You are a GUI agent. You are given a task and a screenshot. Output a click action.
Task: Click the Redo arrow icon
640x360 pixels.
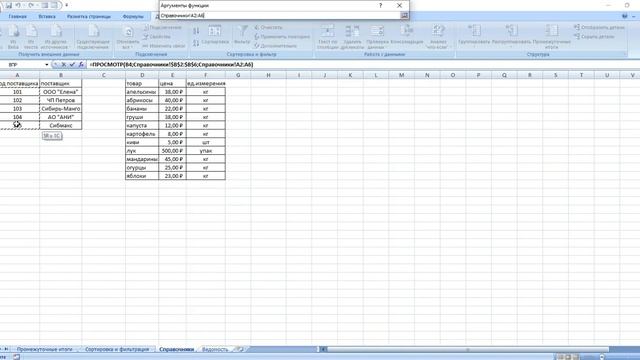31,5
